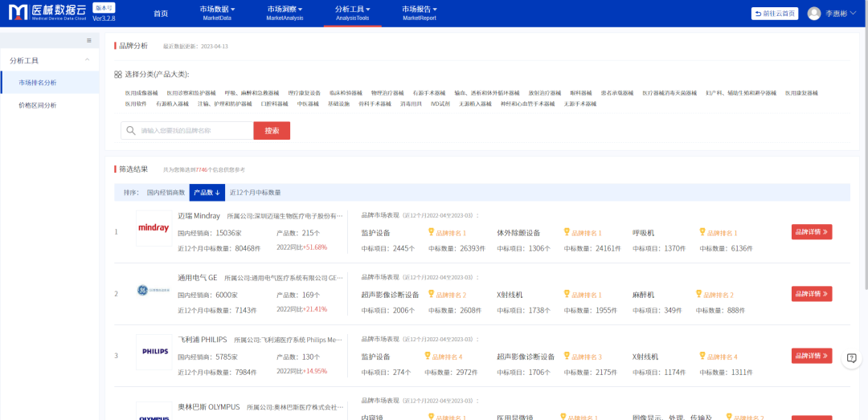Click Mindray 监护设备 brand rank trophy
Viewport: 868px width, 420px height.
tap(432, 232)
